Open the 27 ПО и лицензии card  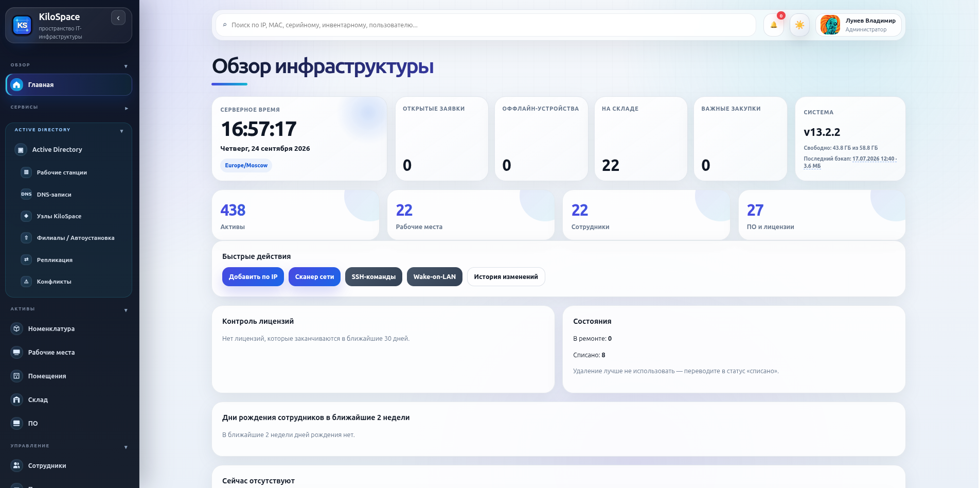coord(822,215)
